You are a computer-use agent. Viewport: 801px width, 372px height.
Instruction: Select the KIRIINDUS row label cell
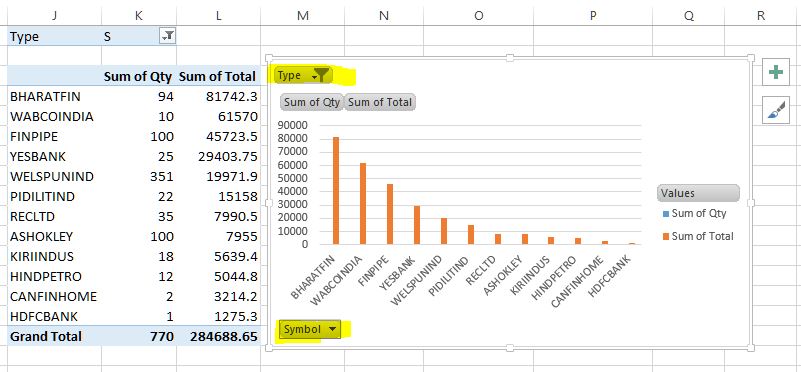tap(55, 256)
